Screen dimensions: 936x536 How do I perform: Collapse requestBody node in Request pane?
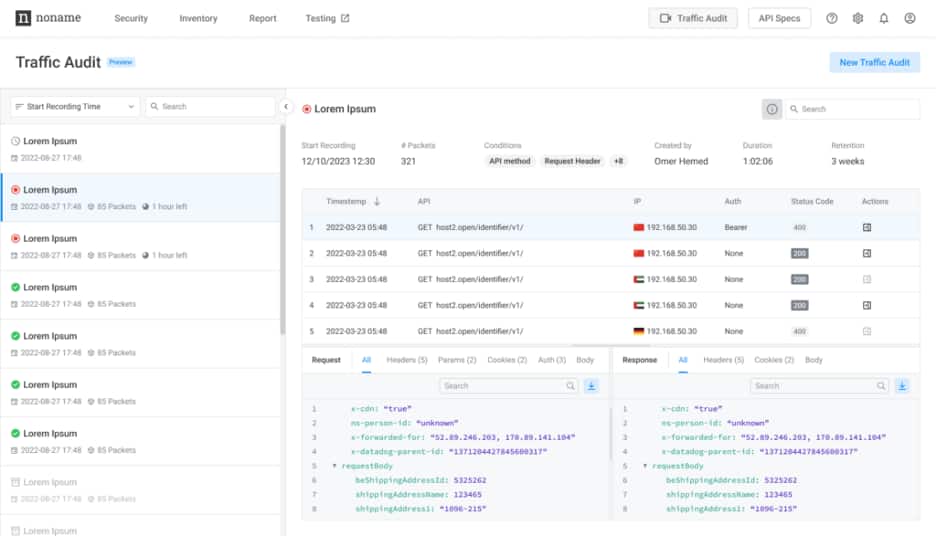point(335,466)
